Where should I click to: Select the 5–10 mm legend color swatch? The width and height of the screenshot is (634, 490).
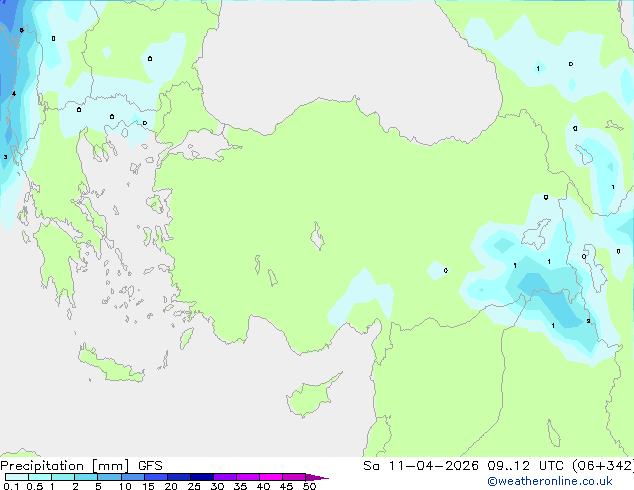109,477
